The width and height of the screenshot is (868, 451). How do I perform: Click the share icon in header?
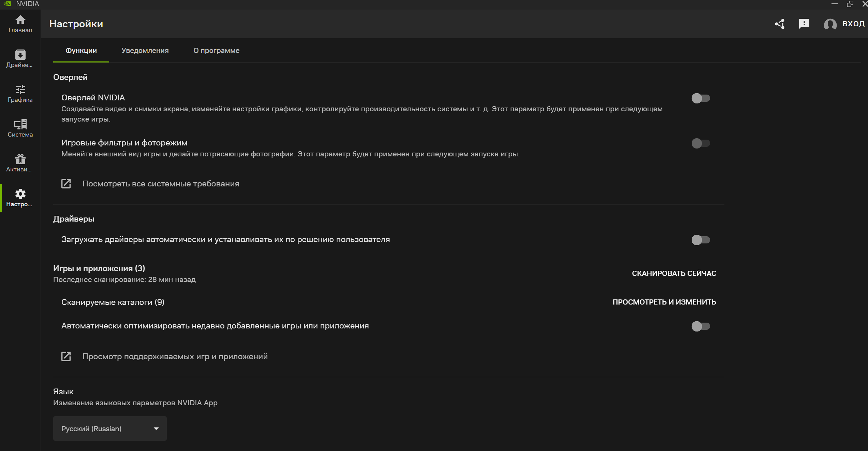pos(780,24)
